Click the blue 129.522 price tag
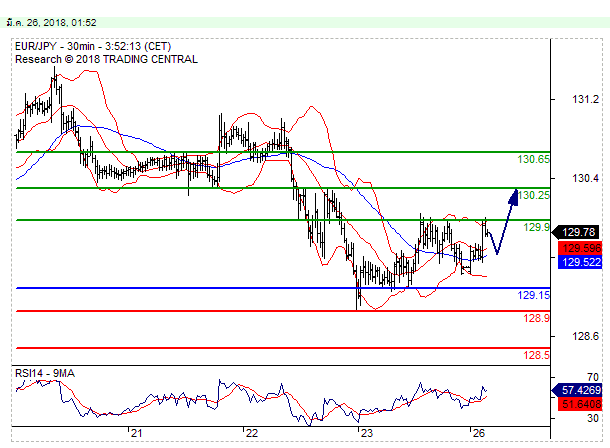 pyautogui.click(x=580, y=262)
